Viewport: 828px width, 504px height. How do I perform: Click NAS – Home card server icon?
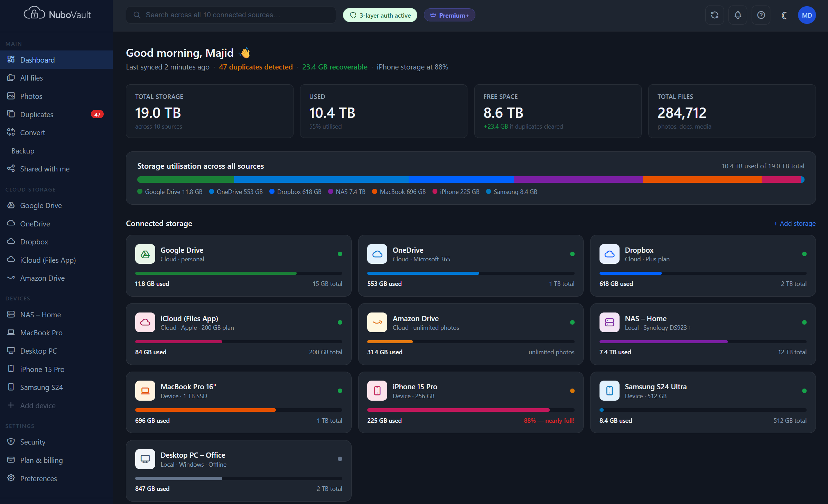coord(610,323)
